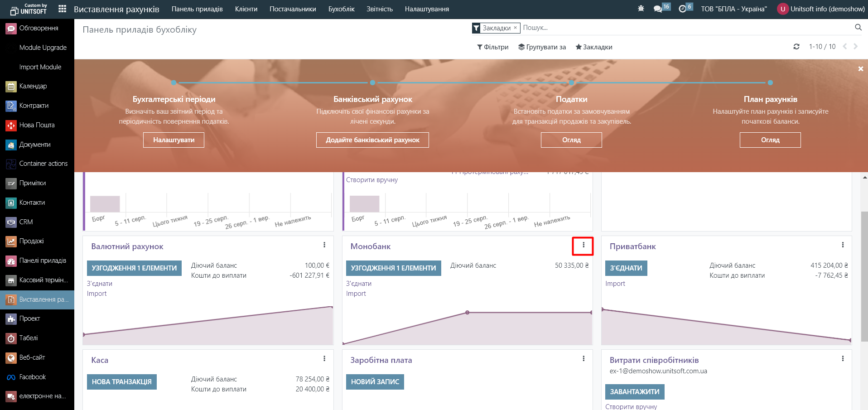Viewport: 868px width, 410px height.
Task: Open Приватбанк card options menu
Action: (x=843, y=245)
